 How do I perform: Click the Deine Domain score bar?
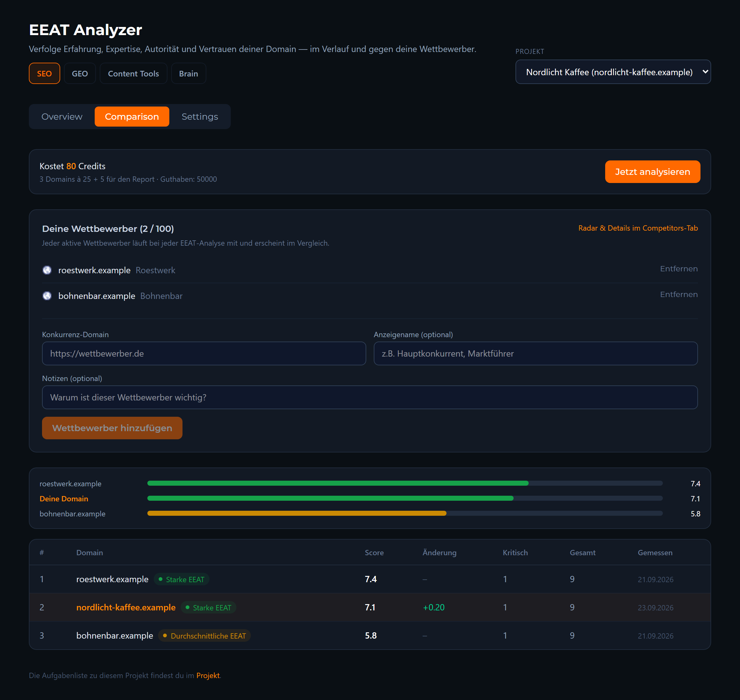(405, 499)
